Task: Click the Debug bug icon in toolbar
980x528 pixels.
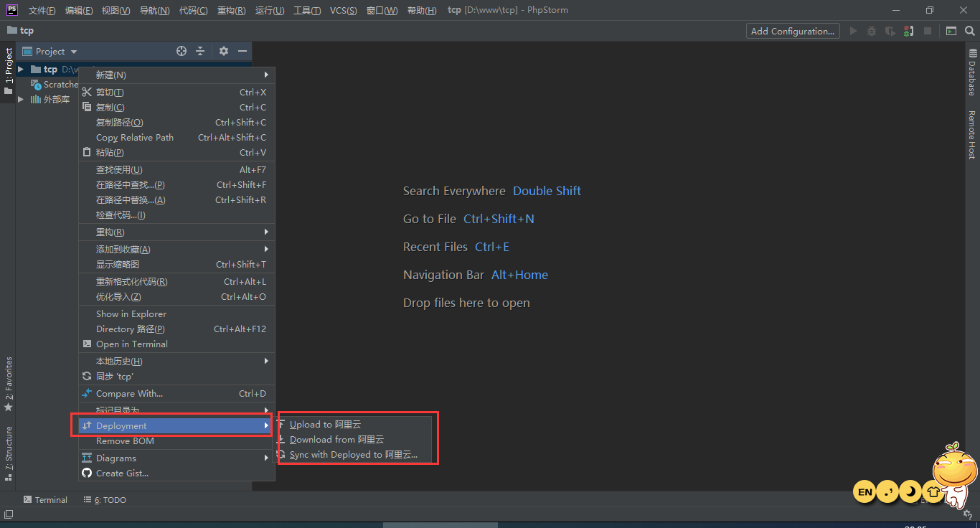Action: pyautogui.click(x=872, y=31)
